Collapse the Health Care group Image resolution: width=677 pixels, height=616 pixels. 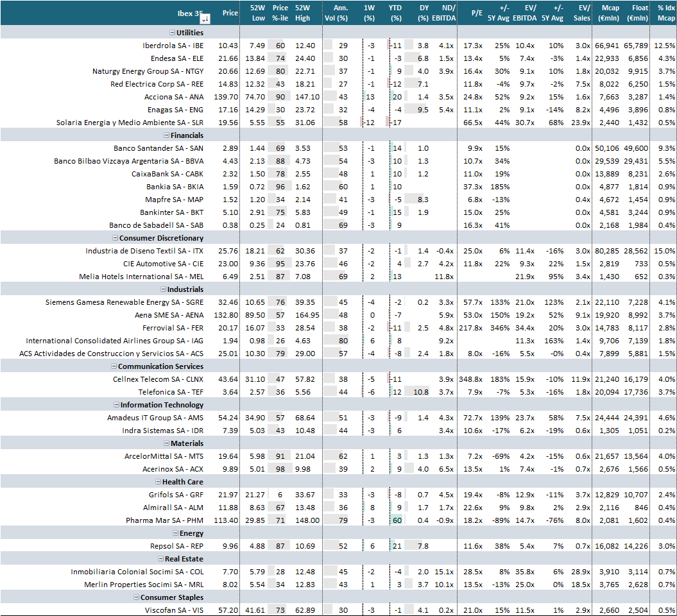(x=159, y=482)
